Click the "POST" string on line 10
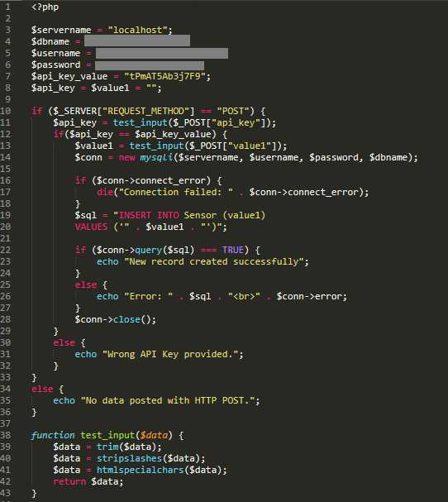The width and height of the screenshot is (448, 502). pos(232,111)
